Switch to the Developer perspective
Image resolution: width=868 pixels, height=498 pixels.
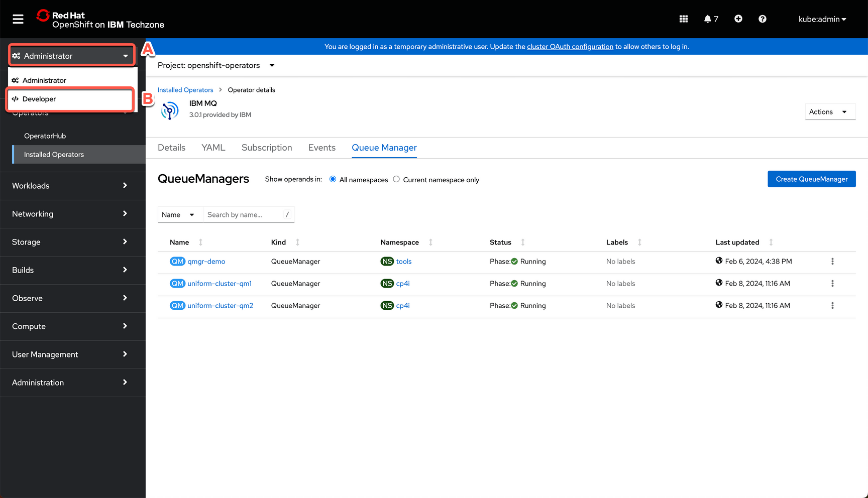point(39,99)
